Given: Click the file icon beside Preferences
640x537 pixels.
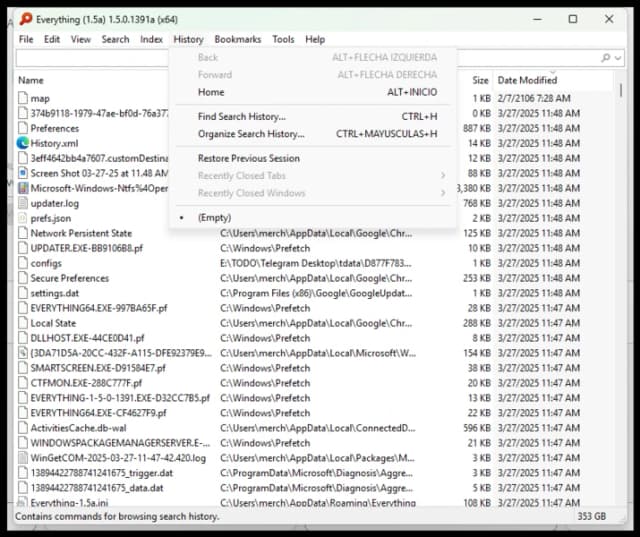Looking at the screenshot, I should tap(23, 128).
